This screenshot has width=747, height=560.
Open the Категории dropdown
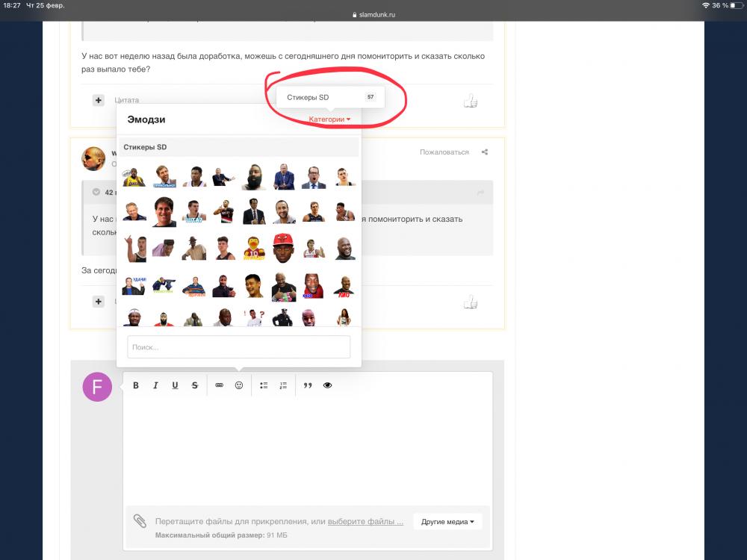tap(329, 119)
